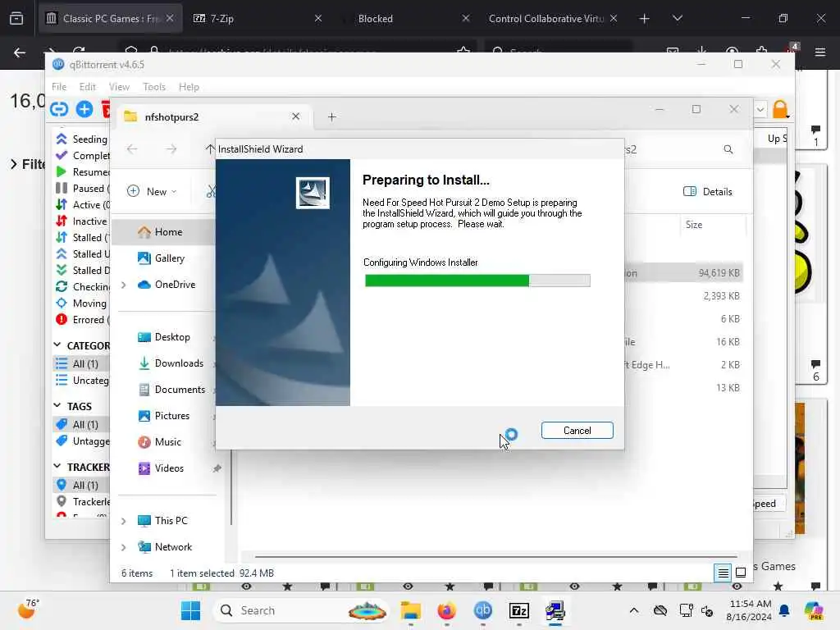This screenshot has height=630, width=840.
Task: Go forward in Explorer navigation
Action: (171, 149)
